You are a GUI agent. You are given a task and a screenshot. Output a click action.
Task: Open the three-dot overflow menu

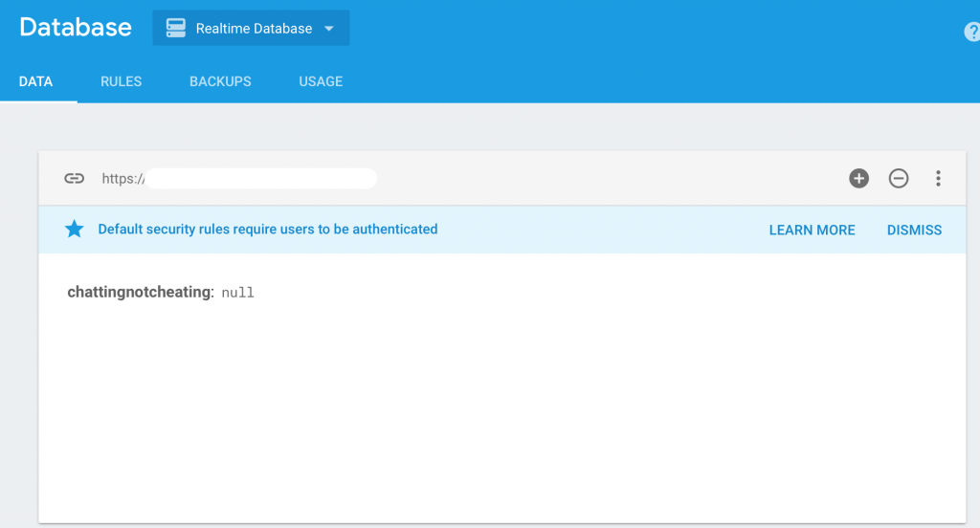(938, 178)
